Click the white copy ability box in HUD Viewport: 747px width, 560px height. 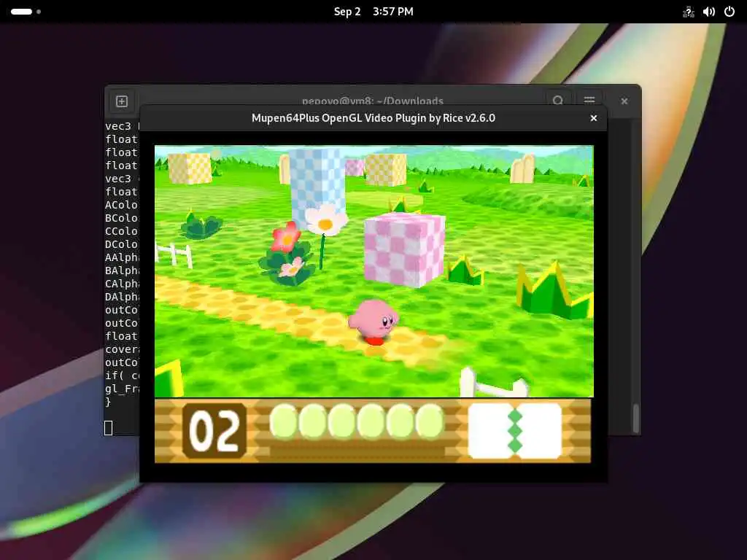(x=515, y=431)
